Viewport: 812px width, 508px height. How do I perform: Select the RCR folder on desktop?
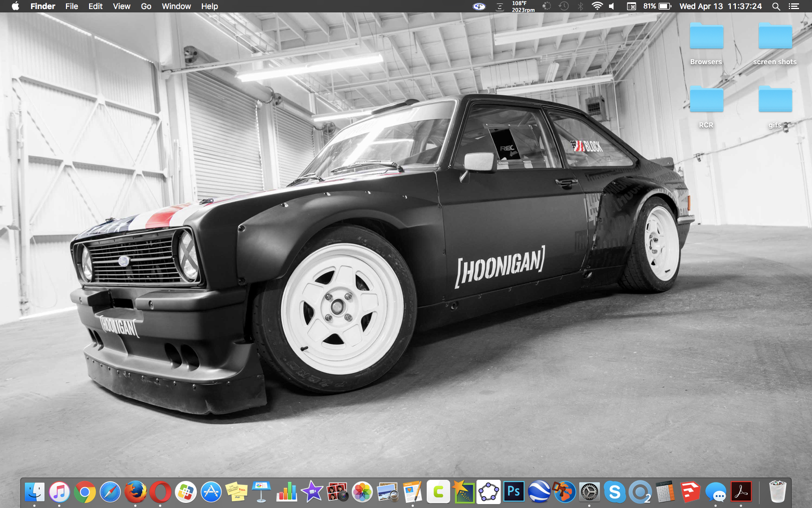click(x=706, y=107)
